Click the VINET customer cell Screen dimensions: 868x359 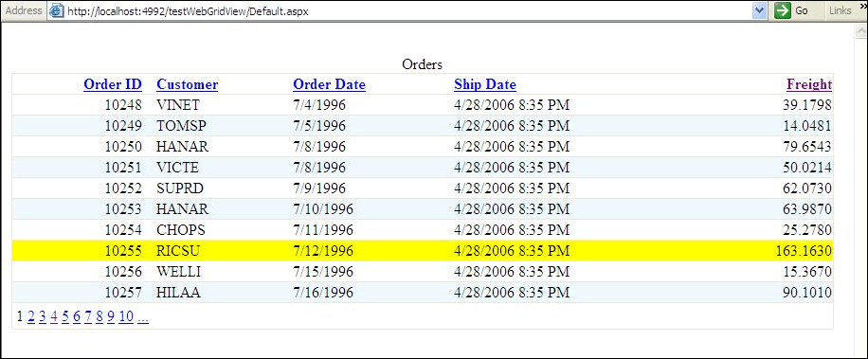coord(178,104)
